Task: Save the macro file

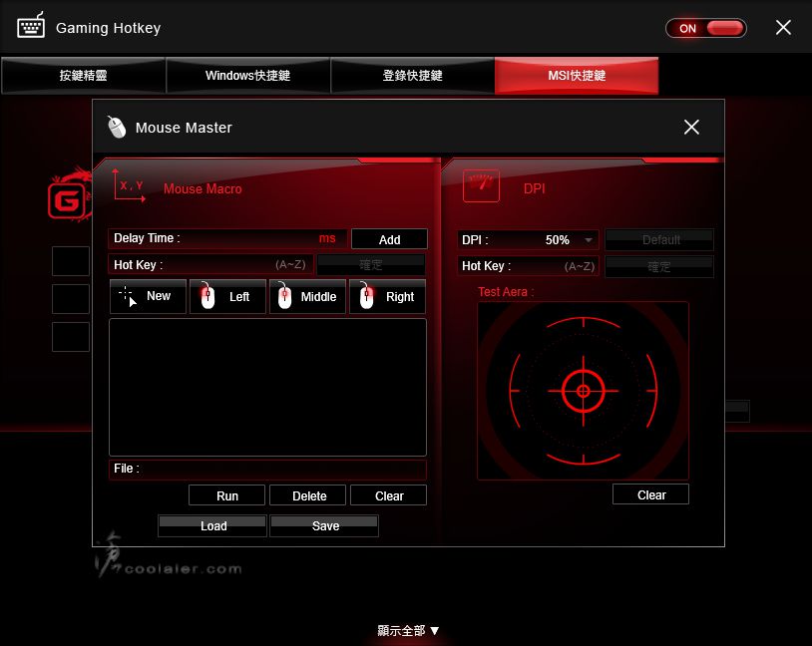Action: tap(324, 526)
